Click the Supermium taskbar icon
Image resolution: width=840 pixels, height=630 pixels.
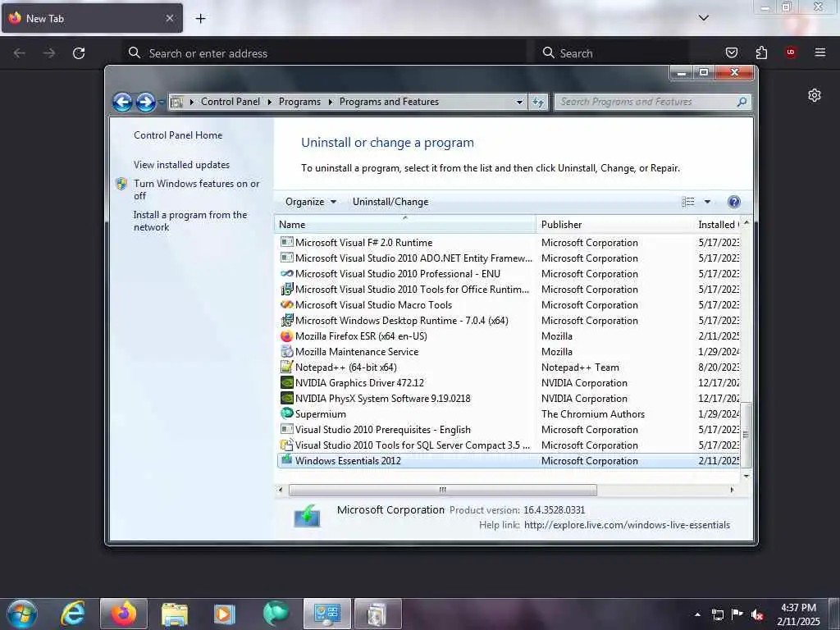276,614
